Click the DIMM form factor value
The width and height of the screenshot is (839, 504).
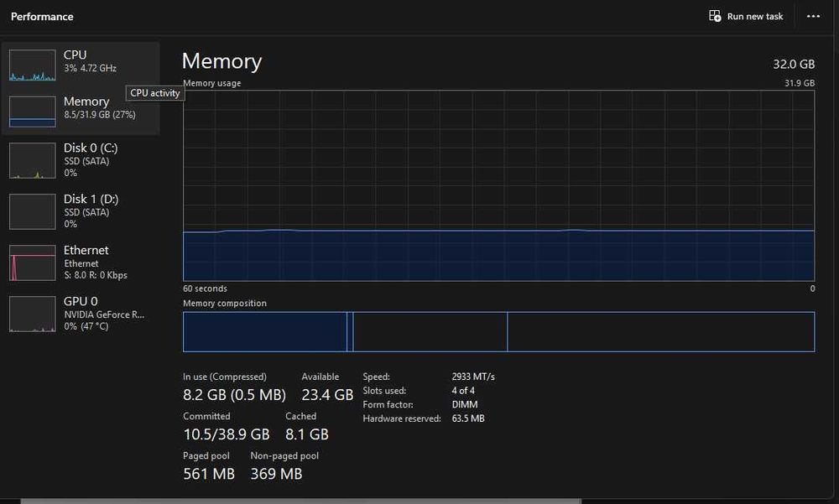click(x=465, y=404)
